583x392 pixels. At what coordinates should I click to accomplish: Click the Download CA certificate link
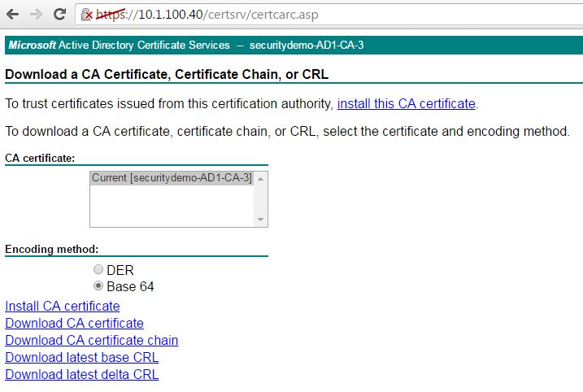click(74, 323)
